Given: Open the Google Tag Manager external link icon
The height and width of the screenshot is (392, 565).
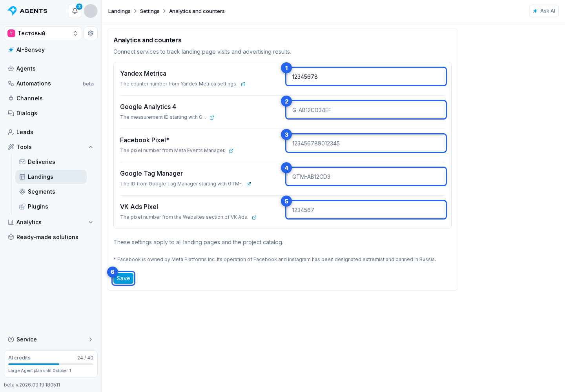Looking at the screenshot, I should pos(249,184).
